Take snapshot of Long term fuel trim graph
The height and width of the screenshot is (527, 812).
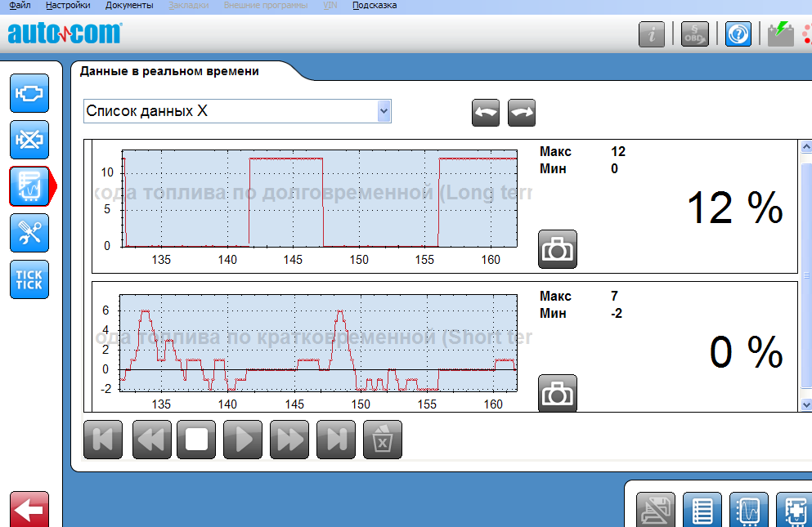[558, 249]
